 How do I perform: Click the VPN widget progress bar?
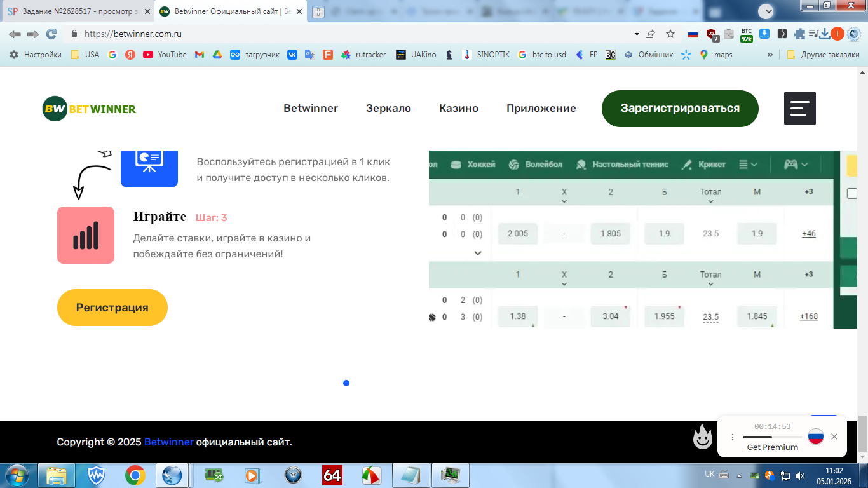pyautogui.click(x=772, y=437)
